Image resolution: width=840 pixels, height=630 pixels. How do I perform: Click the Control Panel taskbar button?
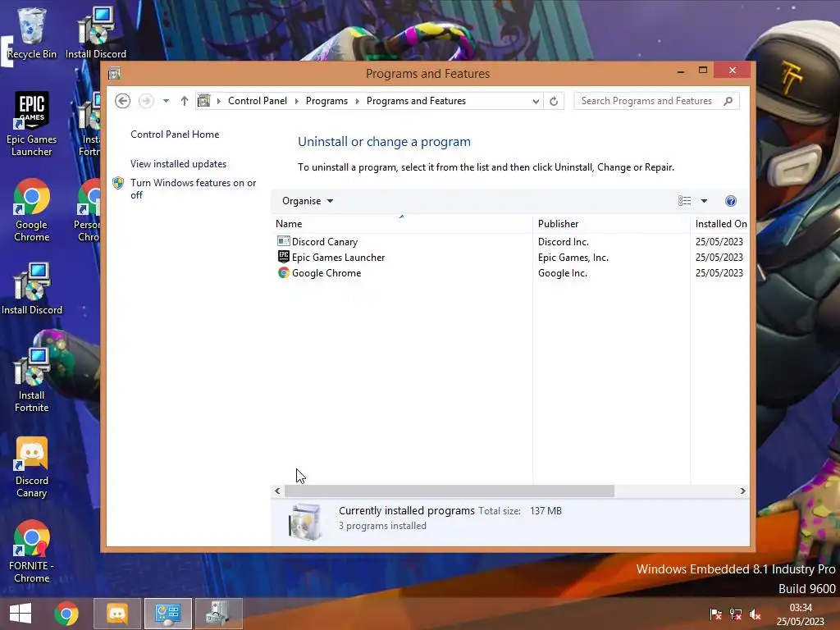[167, 614]
